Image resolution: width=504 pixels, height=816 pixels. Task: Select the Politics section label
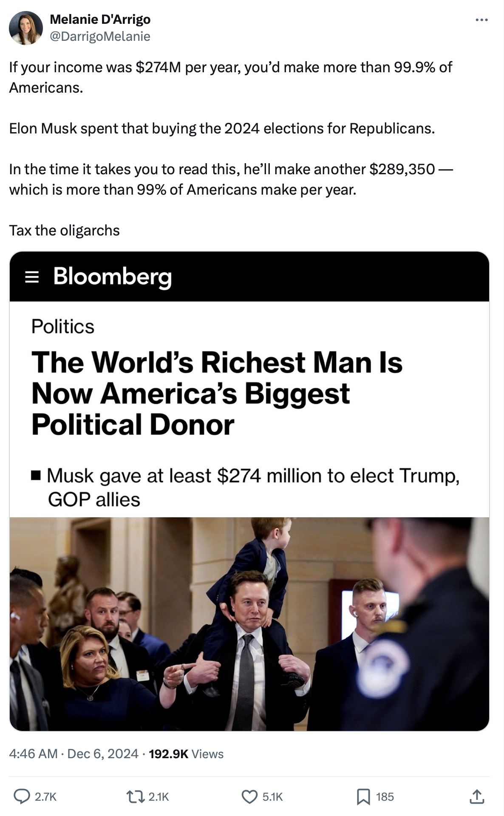63,326
